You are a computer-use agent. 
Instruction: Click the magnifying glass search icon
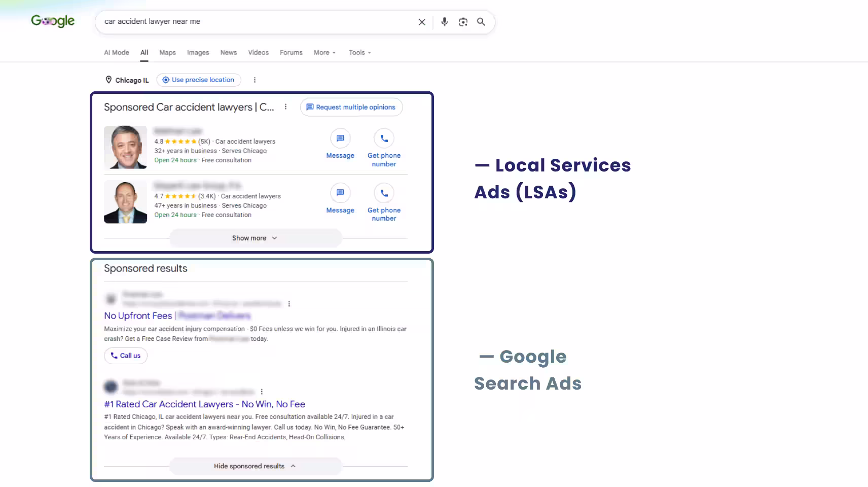click(x=481, y=22)
